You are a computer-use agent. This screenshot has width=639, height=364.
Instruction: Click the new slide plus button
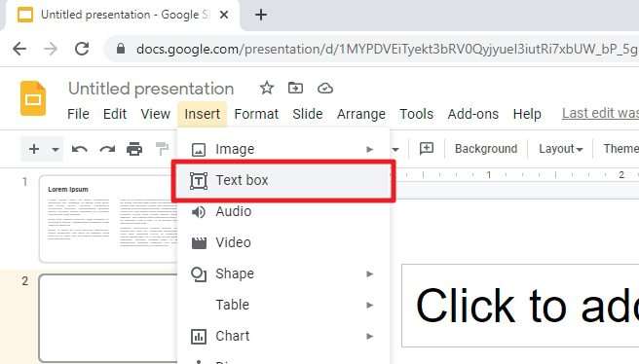(x=34, y=149)
